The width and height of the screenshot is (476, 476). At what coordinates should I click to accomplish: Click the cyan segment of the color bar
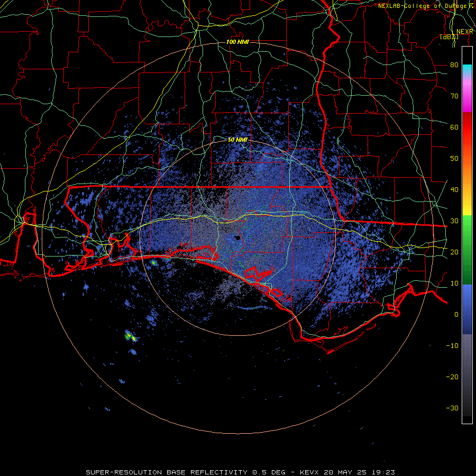tap(467, 69)
